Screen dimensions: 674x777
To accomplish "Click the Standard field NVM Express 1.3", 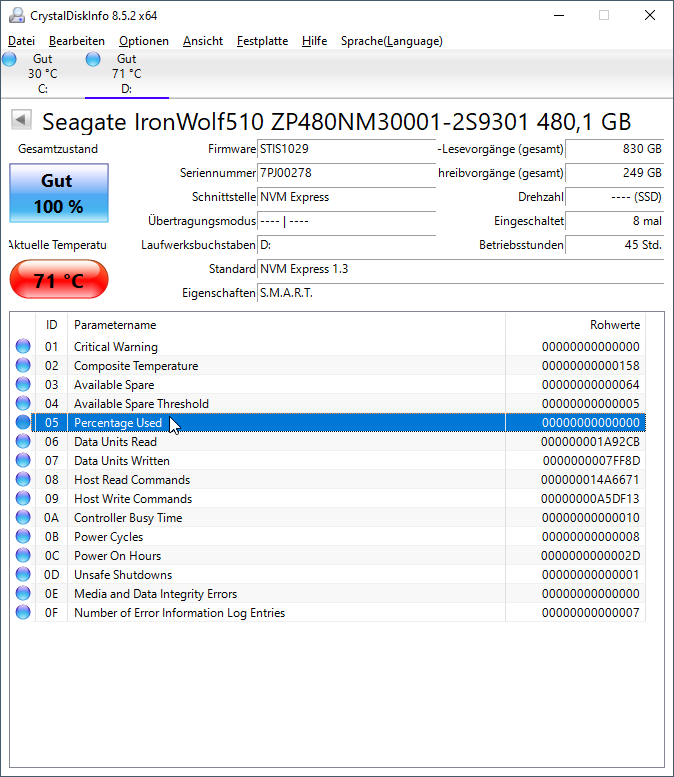I will [460, 269].
